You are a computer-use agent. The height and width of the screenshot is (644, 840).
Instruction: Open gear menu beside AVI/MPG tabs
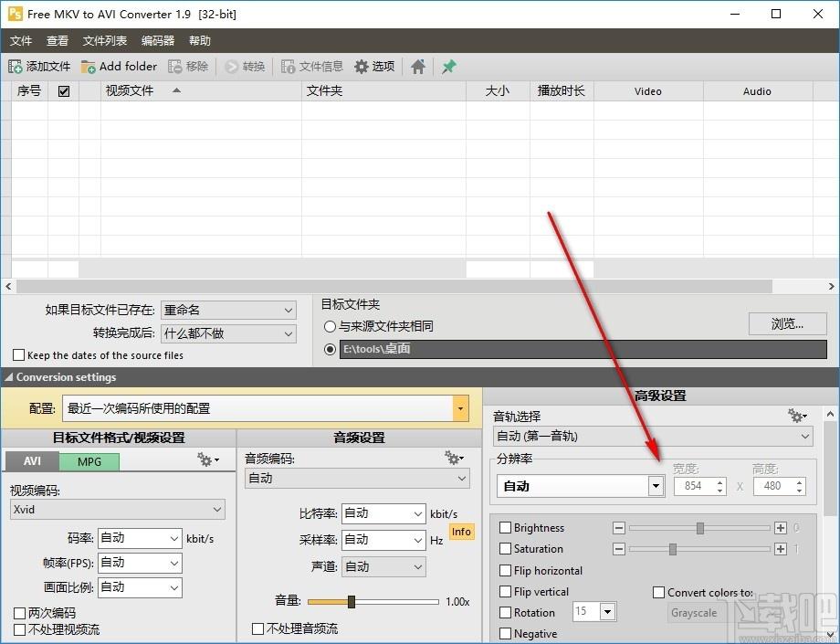(208, 459)
